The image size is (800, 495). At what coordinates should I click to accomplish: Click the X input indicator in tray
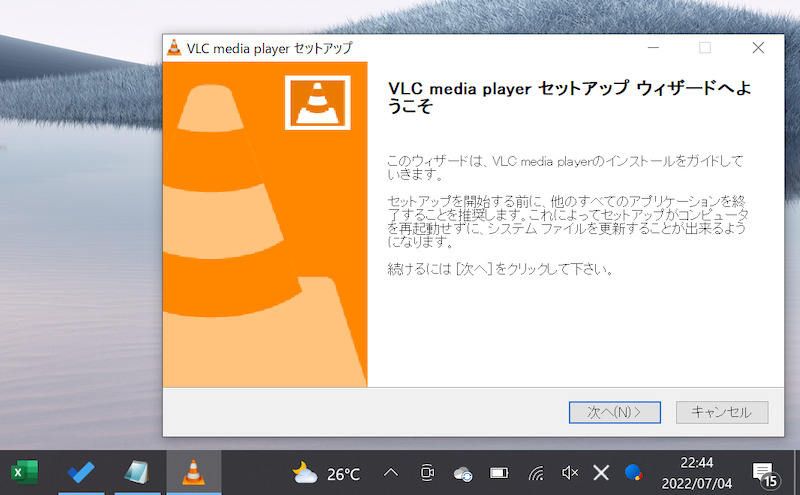click(601, 473)
